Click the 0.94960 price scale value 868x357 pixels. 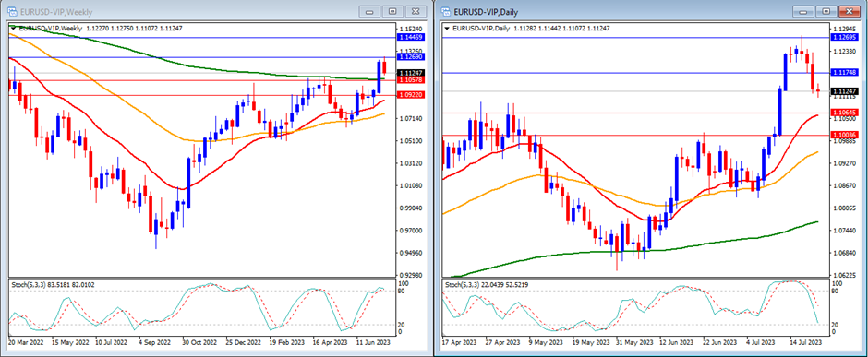[x=410, y=253]
